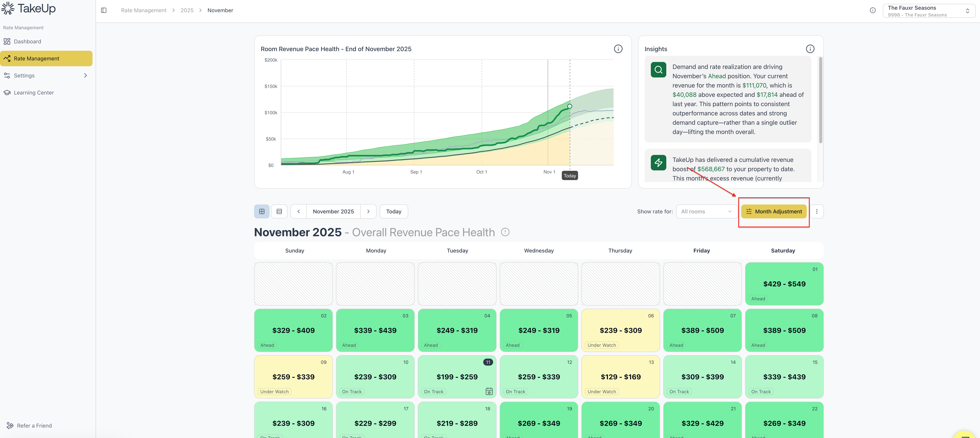Go to next month arrow
Image resolution: width=980 pixels, height=438 pixels.
pos(368,212)
